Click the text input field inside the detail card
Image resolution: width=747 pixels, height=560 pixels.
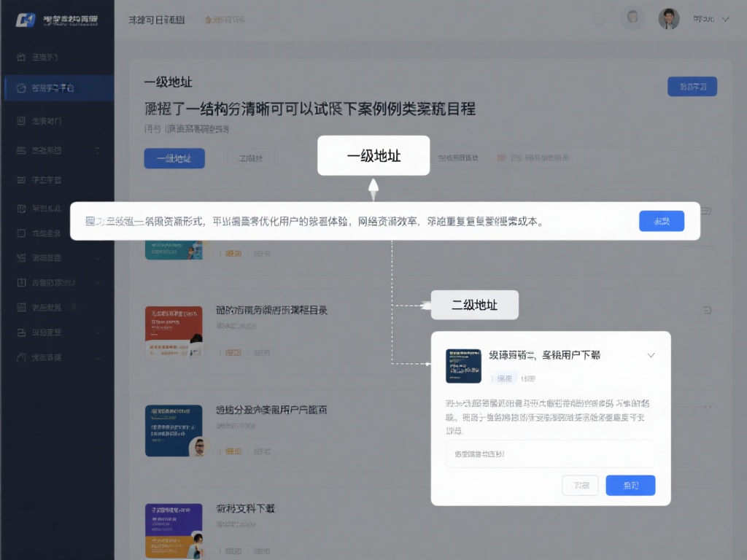point(551,455)
